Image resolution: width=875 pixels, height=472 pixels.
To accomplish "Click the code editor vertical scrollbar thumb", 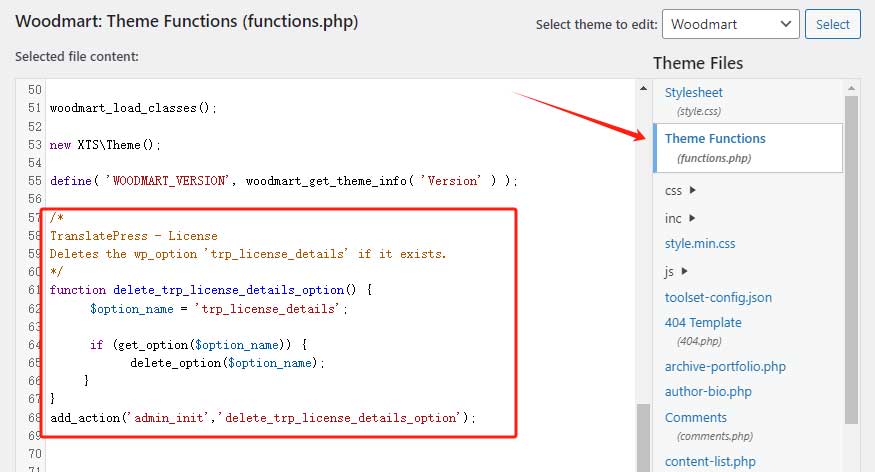I will [644, 435].
